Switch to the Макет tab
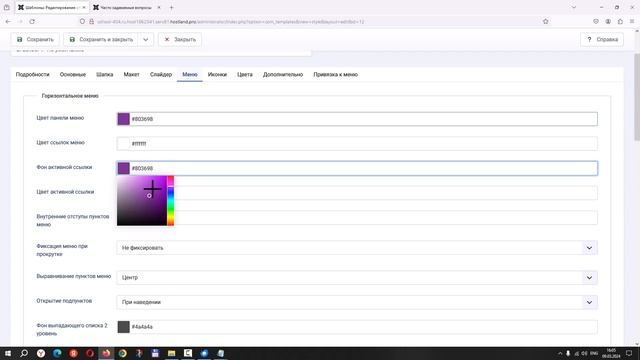Viewport: 640px width, 360px height. [x=131, y=75]
